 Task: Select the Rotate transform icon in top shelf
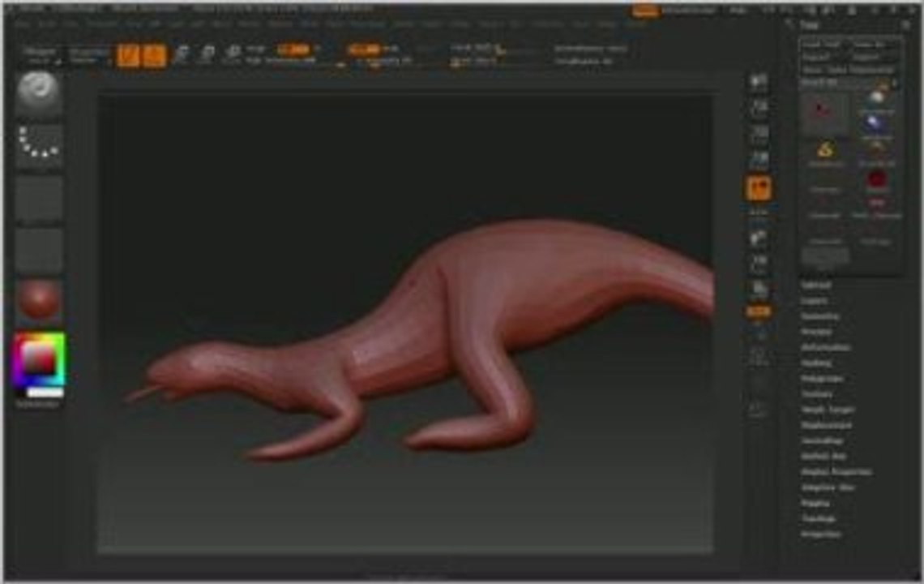[x=233, y=55]
